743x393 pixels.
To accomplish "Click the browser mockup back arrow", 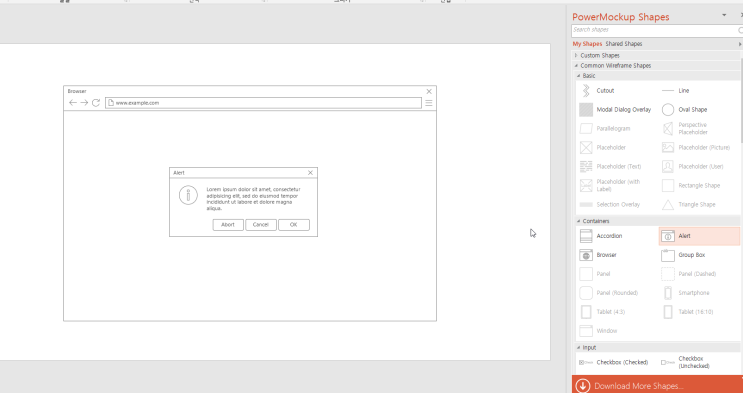I will [x=72, y=103].
